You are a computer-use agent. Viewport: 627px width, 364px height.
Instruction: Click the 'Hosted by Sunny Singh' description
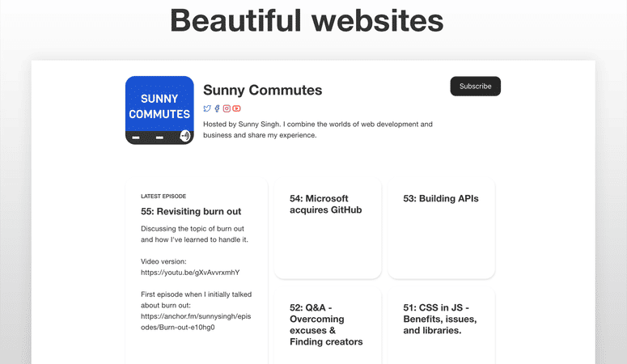(x=318, y=129)
